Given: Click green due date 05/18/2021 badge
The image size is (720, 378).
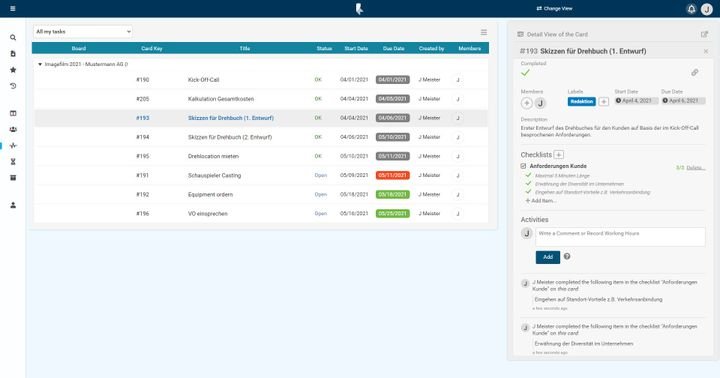Looking at the screenshot, I should pyautogui.click(x=393, y=195).
